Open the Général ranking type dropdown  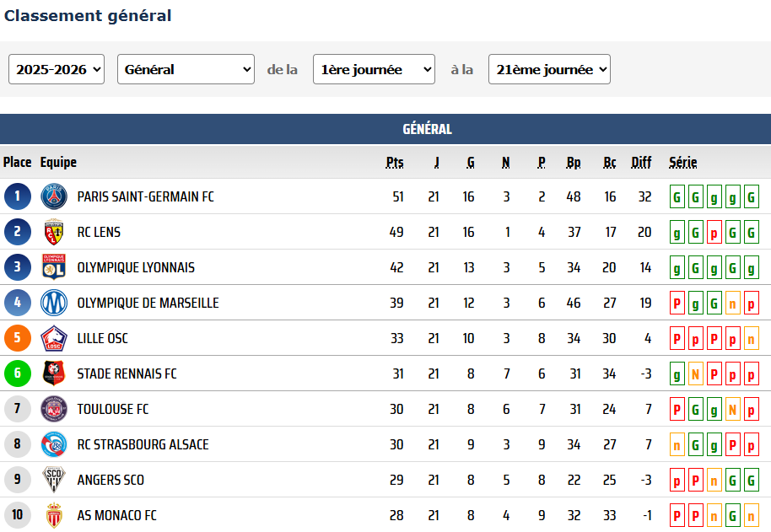[186, 69]
